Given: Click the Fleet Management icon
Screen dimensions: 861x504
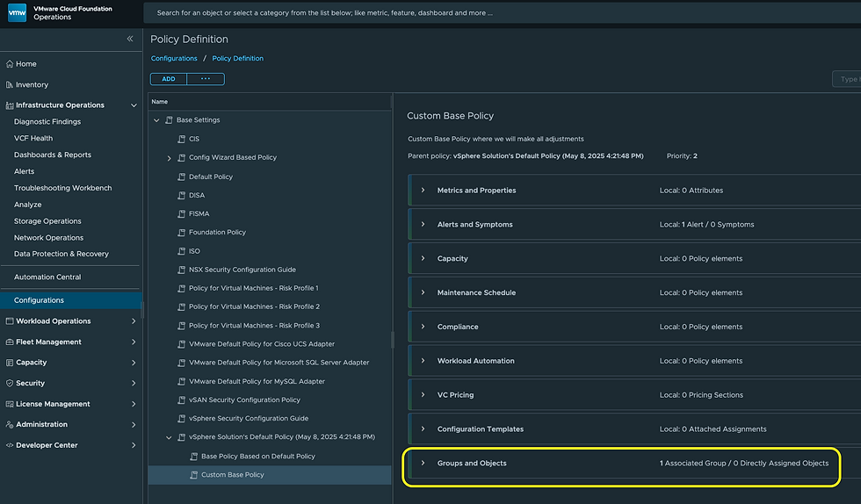Looking at the screenshot, I should (9, 342).
